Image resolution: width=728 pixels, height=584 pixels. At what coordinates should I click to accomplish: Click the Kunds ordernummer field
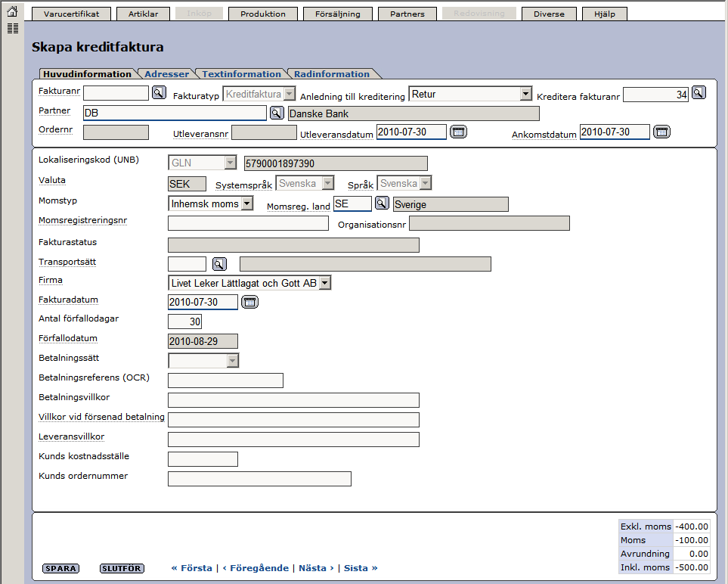point(259,479)
